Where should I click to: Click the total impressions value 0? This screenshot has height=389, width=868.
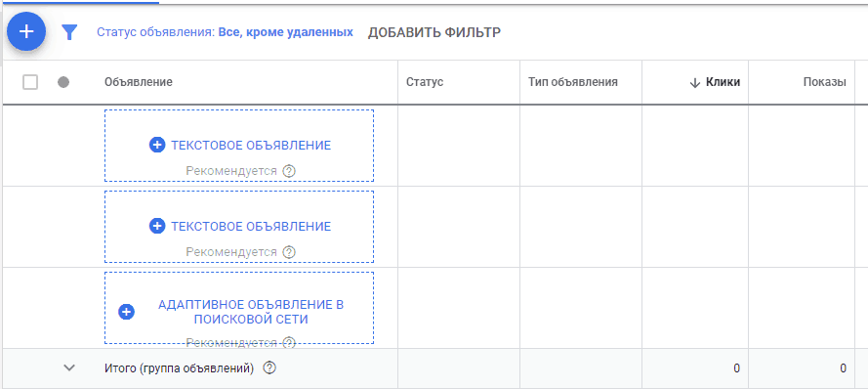coord(843,368)
